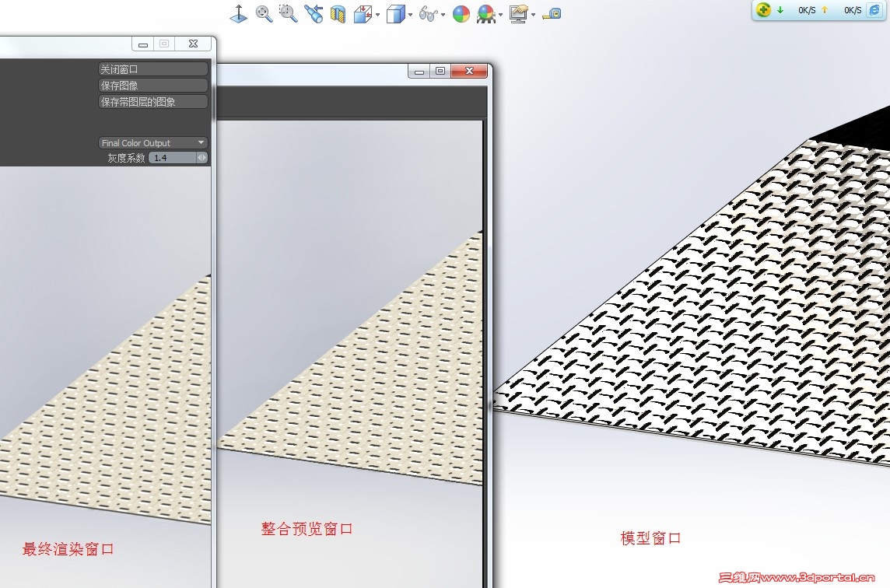Close the integrated preview window

469,71
